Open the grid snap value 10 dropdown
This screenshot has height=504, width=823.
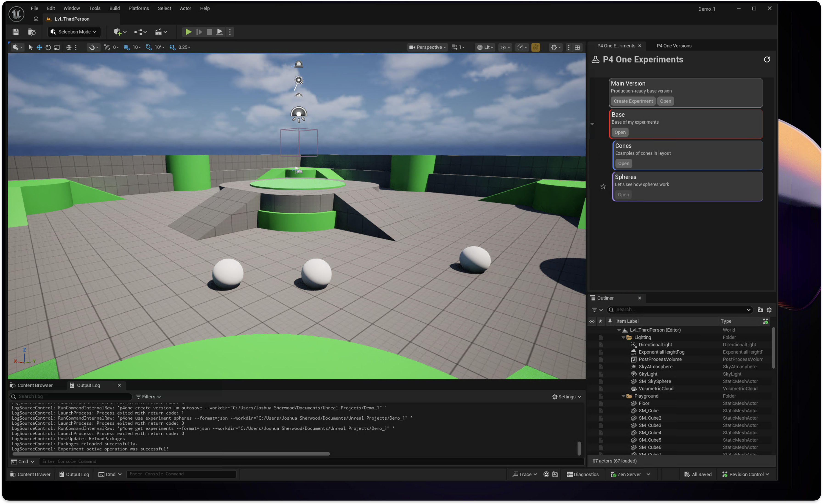137,47
